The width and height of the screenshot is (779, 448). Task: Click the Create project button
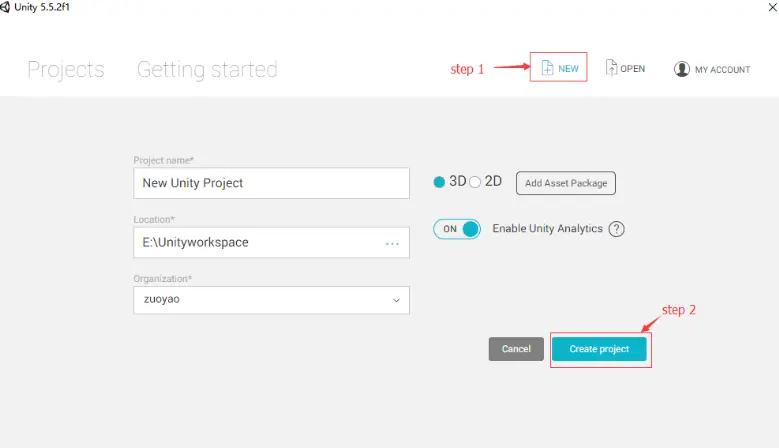tap(599, 349)
